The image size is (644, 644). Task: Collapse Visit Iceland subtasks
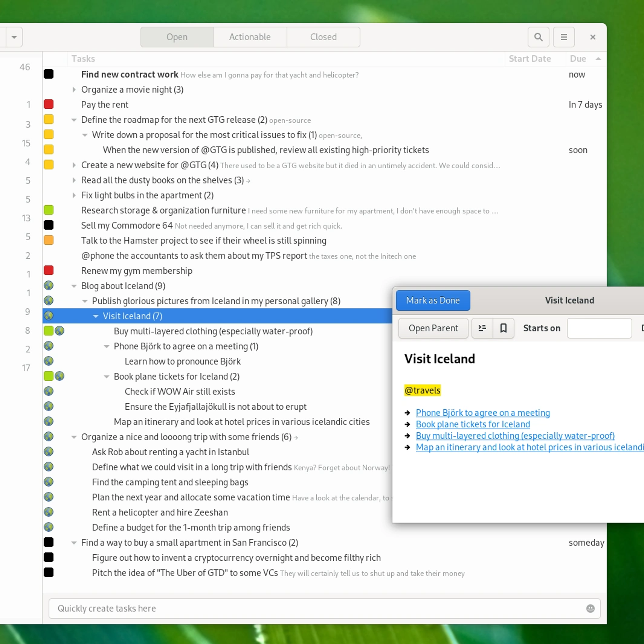coord(96,316)
